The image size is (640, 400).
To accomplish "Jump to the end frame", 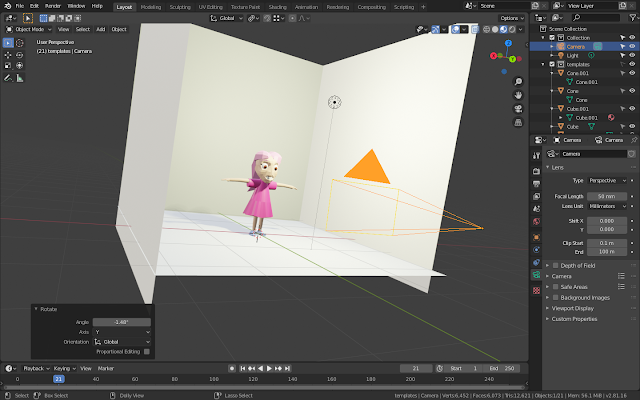I will (287, 369).
